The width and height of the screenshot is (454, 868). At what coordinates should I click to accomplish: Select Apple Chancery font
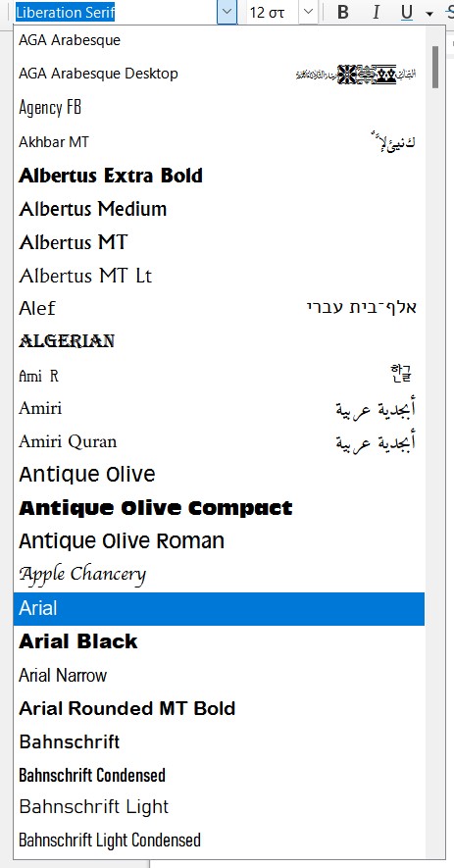(219, 575)
